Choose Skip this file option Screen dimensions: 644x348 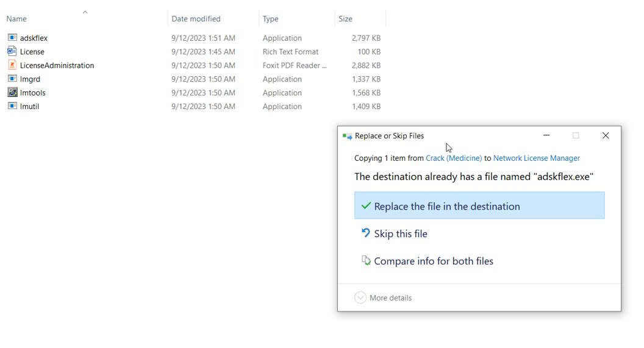click(x=479, y=233)
